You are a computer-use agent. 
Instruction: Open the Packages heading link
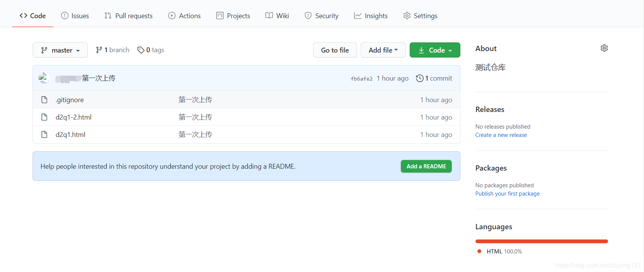click(491, 168)
